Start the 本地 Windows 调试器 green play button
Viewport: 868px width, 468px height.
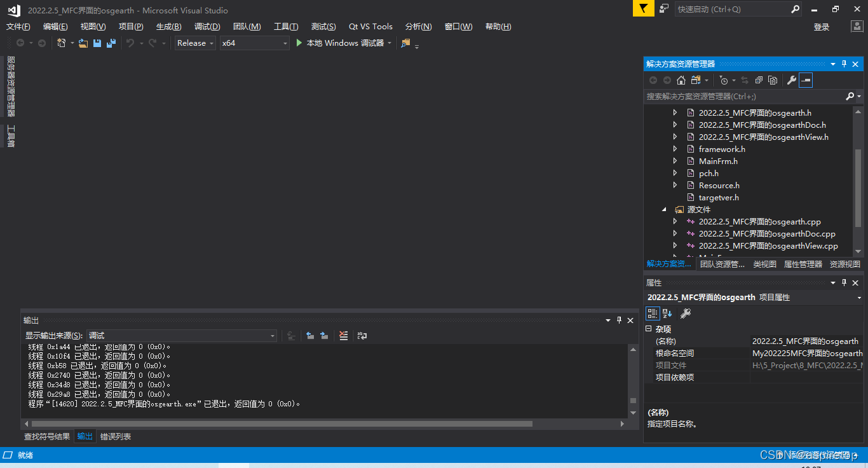tap(300, 43)
